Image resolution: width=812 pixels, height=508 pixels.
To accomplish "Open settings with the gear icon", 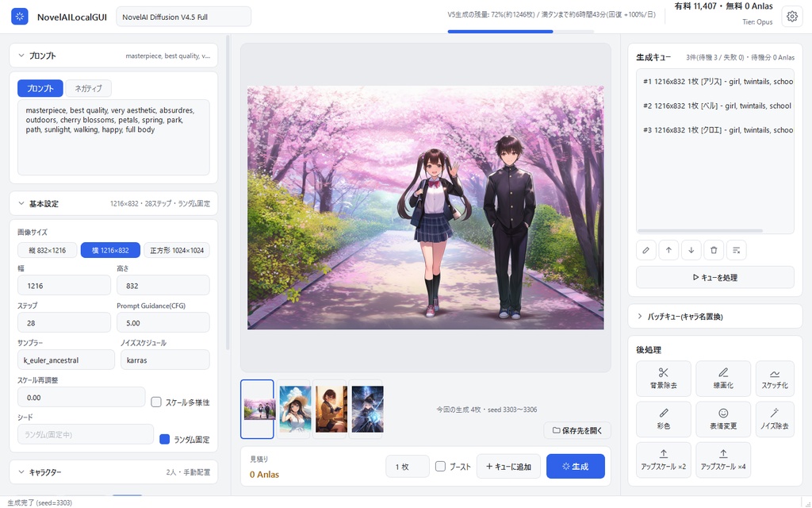I will point(792,17).
